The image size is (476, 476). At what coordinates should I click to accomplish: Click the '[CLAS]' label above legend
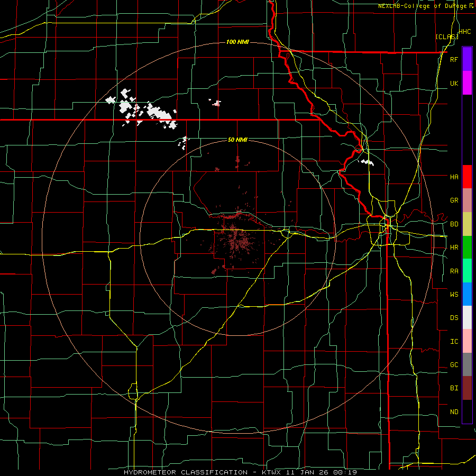click(x=447, y=36)
